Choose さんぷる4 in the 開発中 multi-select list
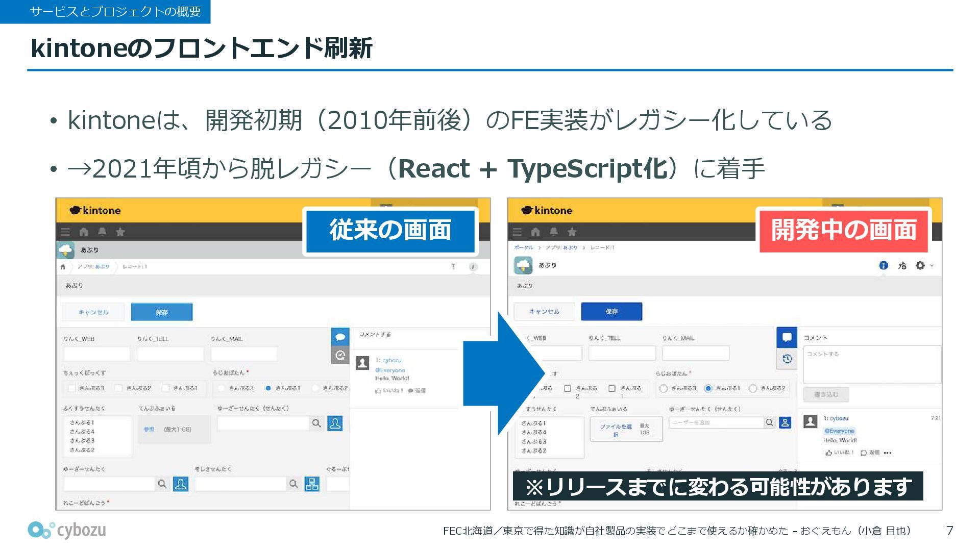Viewport: 980px width, 551px height. (x=533, y=432)
